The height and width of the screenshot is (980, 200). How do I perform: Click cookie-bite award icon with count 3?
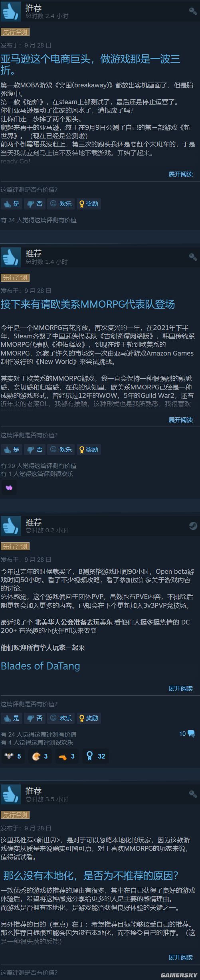click(40, 756)
